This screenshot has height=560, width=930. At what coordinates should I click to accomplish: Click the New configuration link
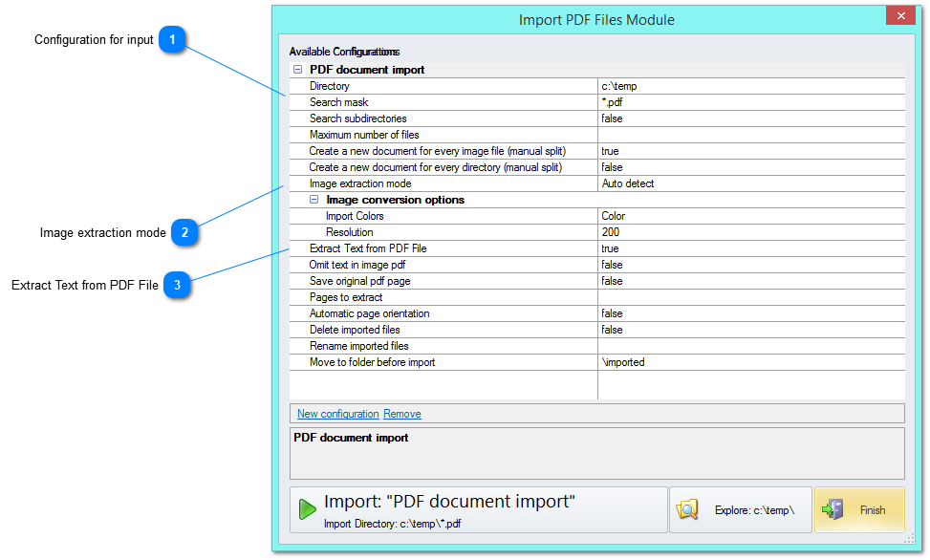tap(337, 413)
